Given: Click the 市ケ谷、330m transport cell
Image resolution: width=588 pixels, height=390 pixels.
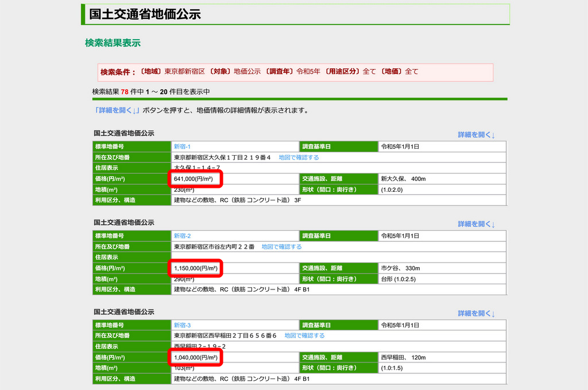Looking at the screenshot, I should [443, 268].
